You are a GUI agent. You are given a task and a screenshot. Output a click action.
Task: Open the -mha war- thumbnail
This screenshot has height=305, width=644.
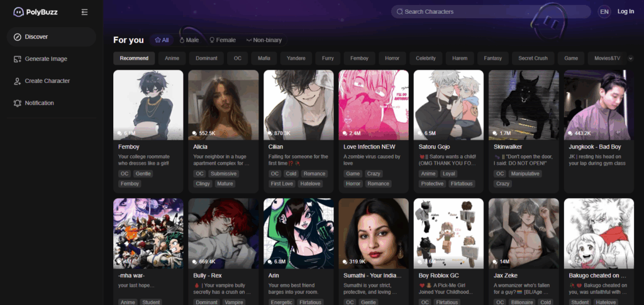(x=148, y=233)
